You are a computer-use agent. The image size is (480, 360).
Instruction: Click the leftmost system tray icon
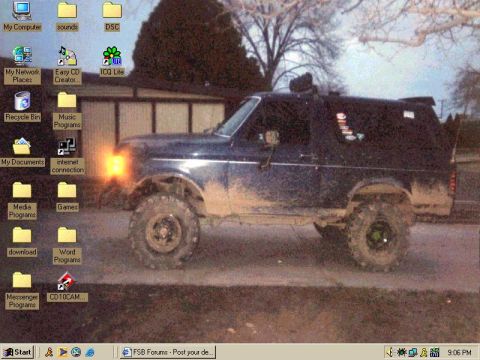click(x=390, y=352)
